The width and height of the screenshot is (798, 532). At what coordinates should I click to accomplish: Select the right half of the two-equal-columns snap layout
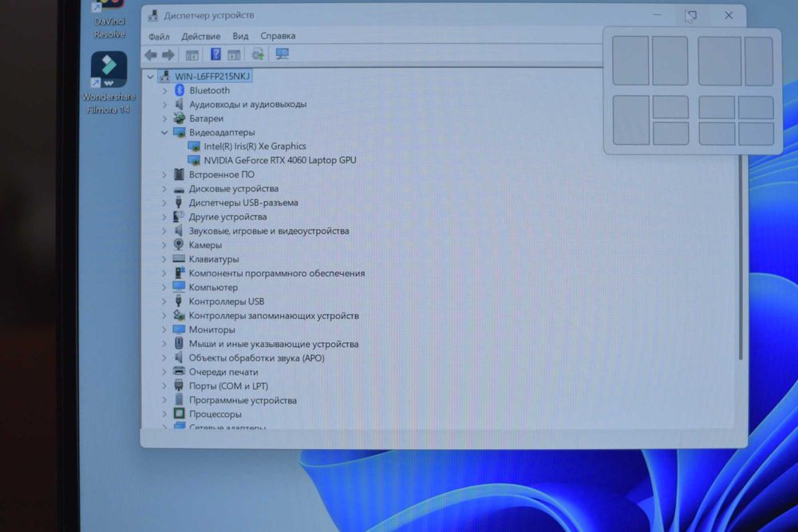point(670,61)
